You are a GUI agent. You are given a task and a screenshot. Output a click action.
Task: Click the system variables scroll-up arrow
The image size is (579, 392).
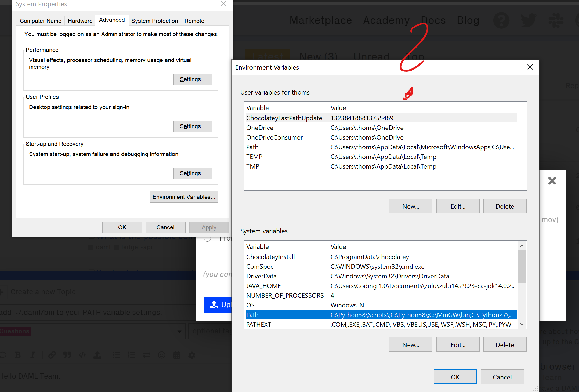pyautogui.click(x=522, y=246)
